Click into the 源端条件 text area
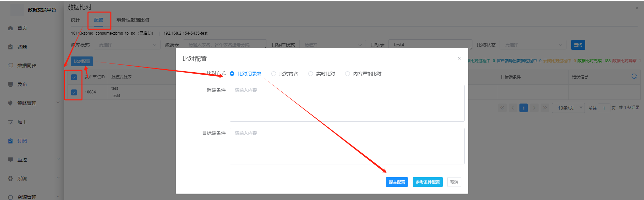 (x=347, y=103)
